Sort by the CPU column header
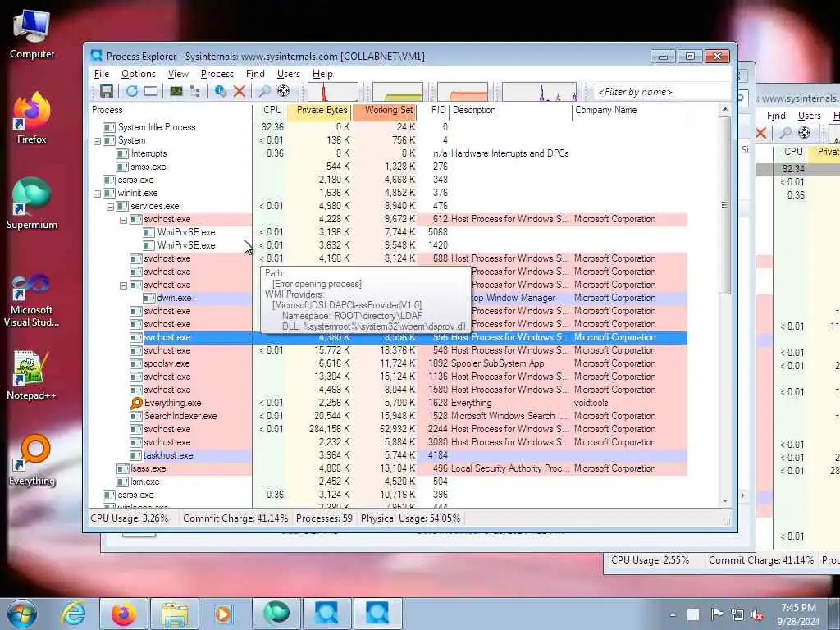The width and height of the screenshot is (840, 630). pyautogui.click(x=268, y=110)
